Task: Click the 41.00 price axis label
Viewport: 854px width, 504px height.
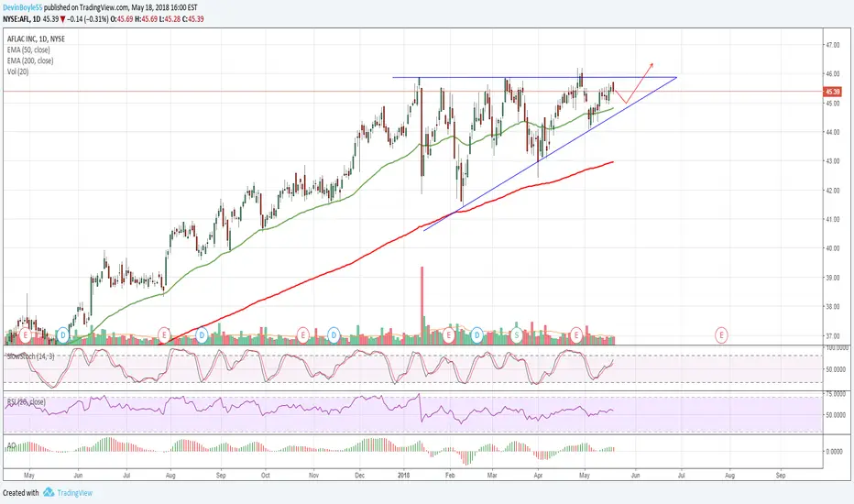Action: (832, 220)
